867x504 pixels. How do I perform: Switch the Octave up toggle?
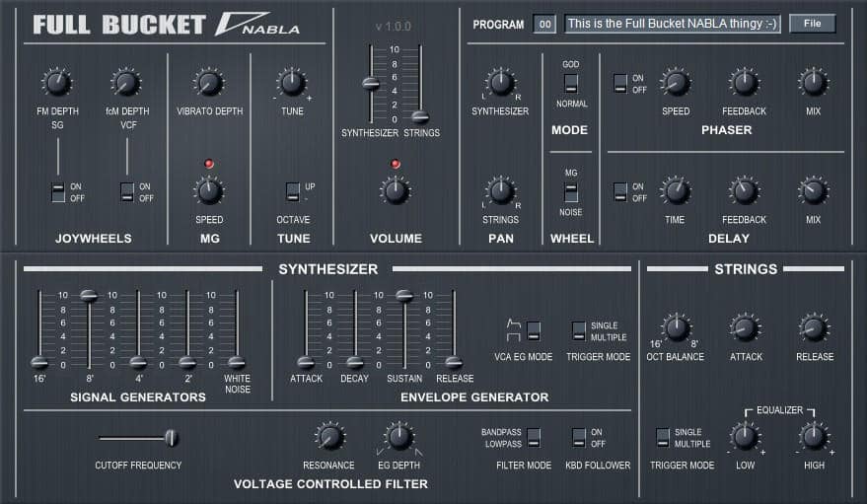coord(292,191)
